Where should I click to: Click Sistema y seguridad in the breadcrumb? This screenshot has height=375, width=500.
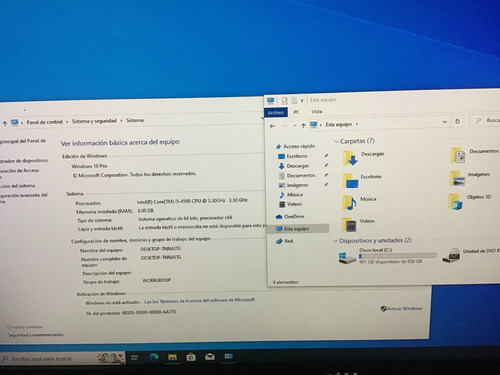(x=94, y=121)
